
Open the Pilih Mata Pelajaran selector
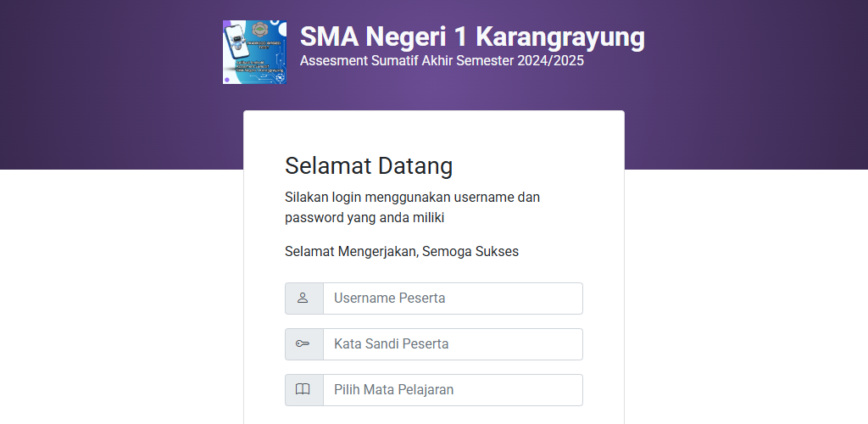(453, 390)
